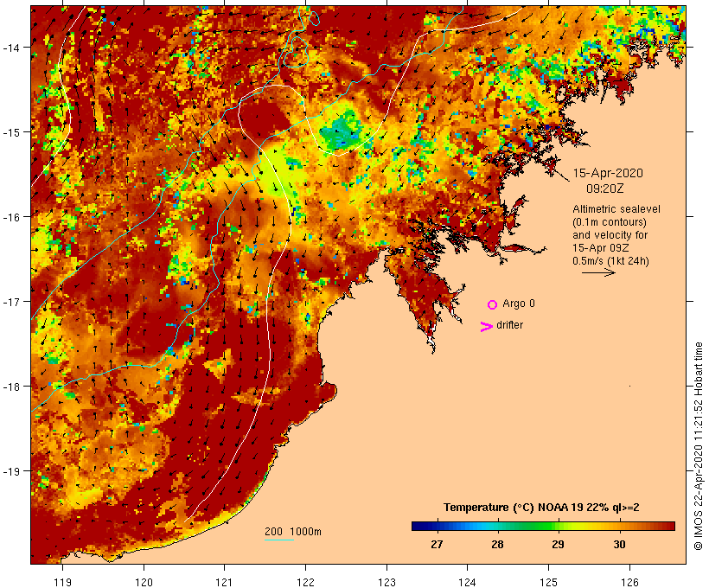Screen dimensions: 709x588
Task: Click the '27' colorbar tick label
Action: [x=437, y=545]
